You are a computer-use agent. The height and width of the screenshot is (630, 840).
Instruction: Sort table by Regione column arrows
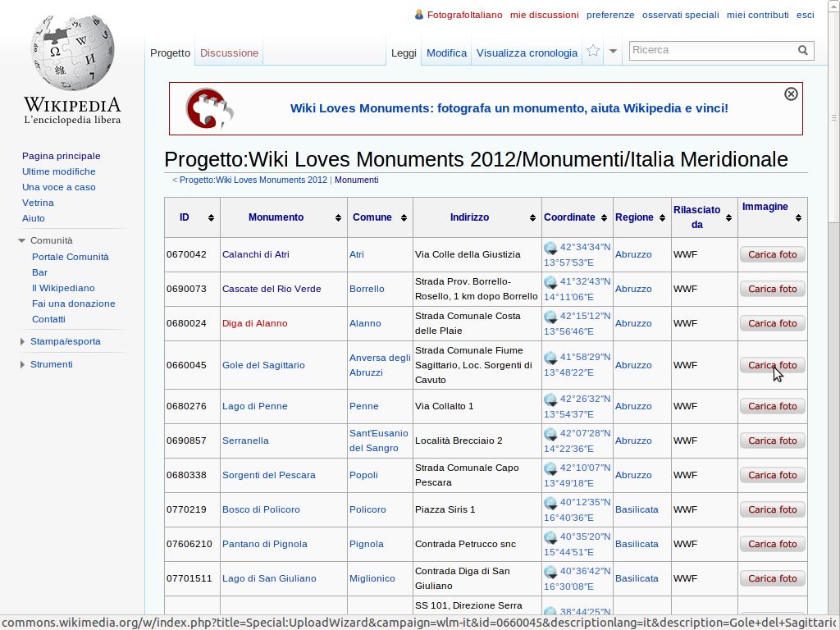[x=662, y=217]
